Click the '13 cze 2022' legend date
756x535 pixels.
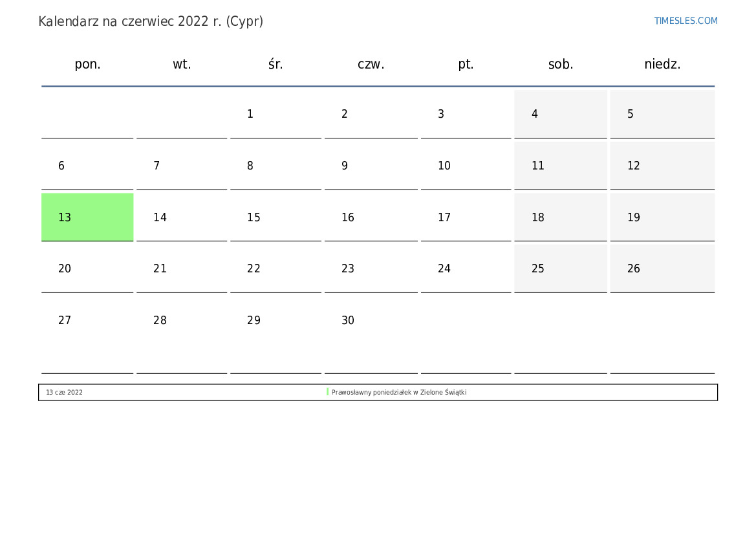64,392
